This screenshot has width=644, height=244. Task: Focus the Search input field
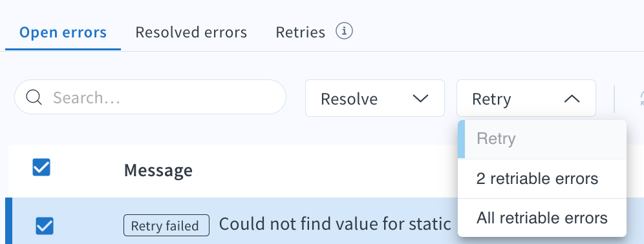click(150, 97)
